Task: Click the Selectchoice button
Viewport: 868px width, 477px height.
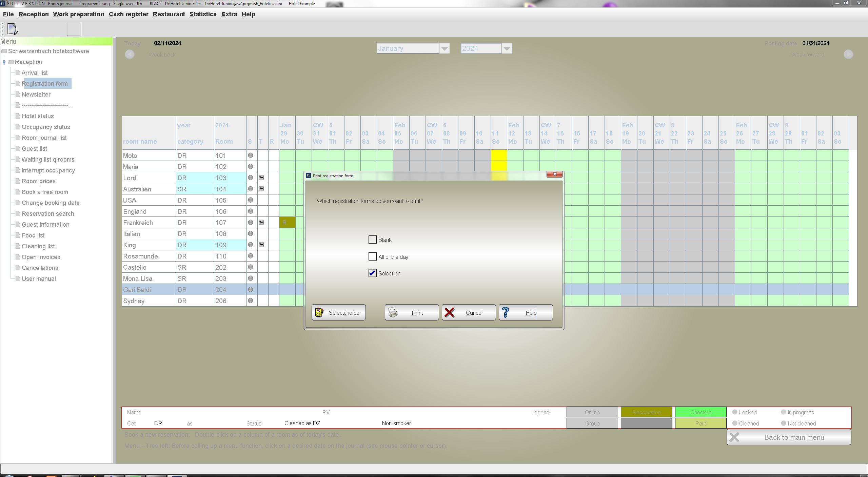Action: 339,312
